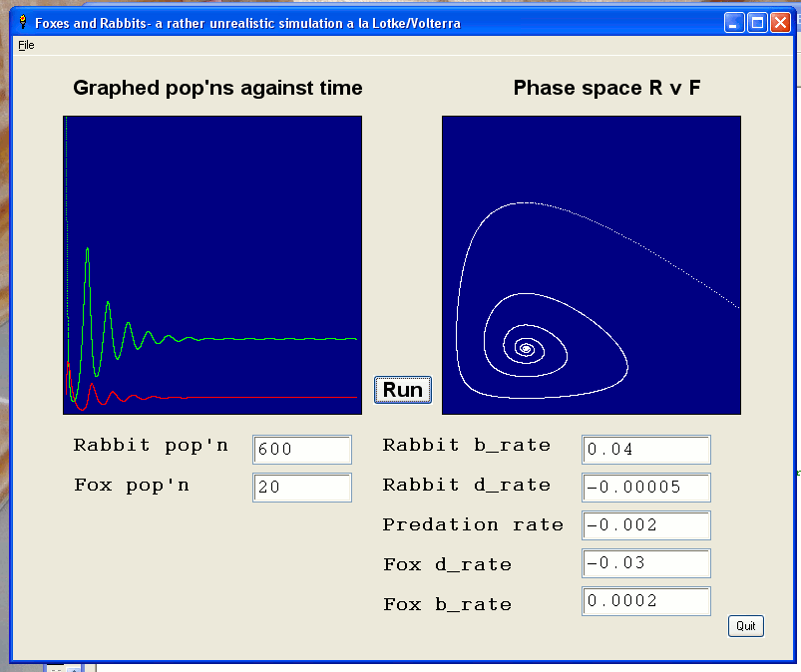Select the Rabbit d_rate text box
Image resolution: width=801 pixels, height=672 pixels.
pos(645,488)
